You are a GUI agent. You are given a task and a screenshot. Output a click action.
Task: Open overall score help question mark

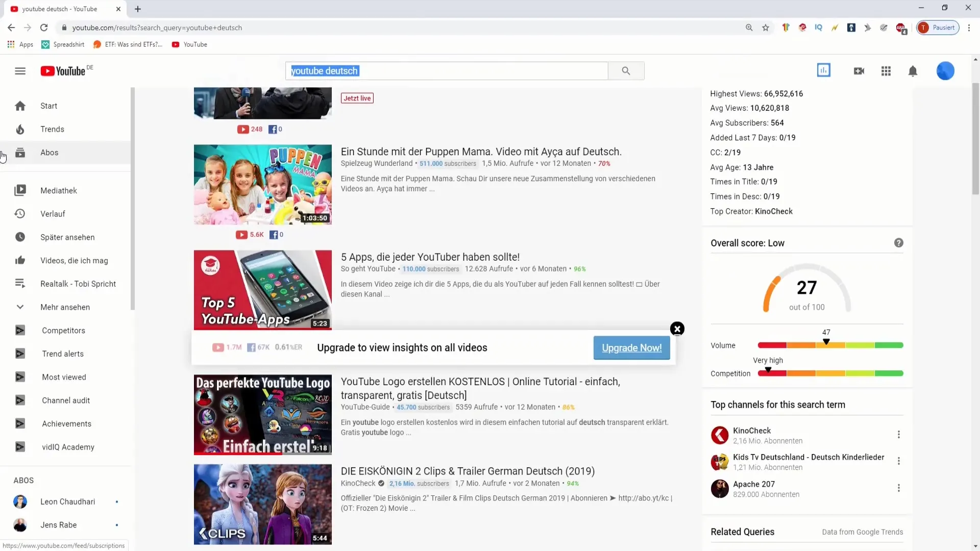pos(898,243)
